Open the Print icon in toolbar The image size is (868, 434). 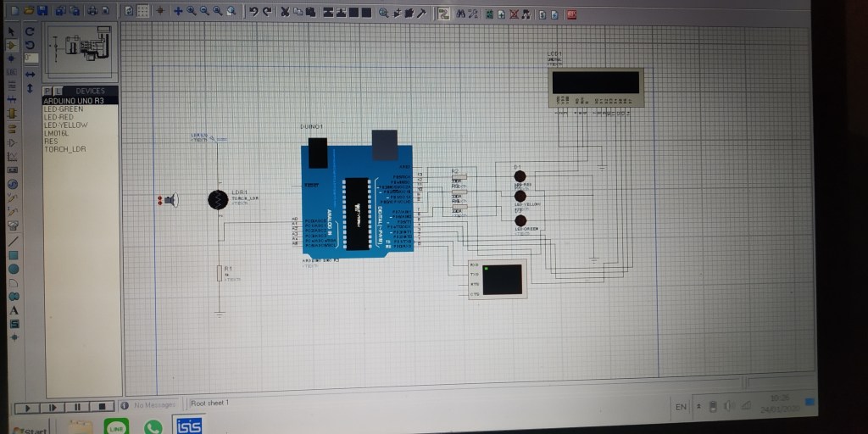(91, 12)
